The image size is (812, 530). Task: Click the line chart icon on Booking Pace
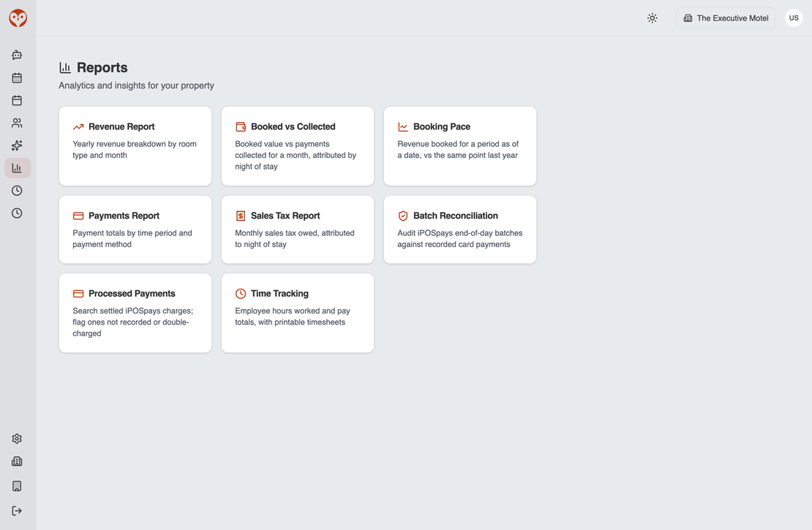click(x=403, y=126)
